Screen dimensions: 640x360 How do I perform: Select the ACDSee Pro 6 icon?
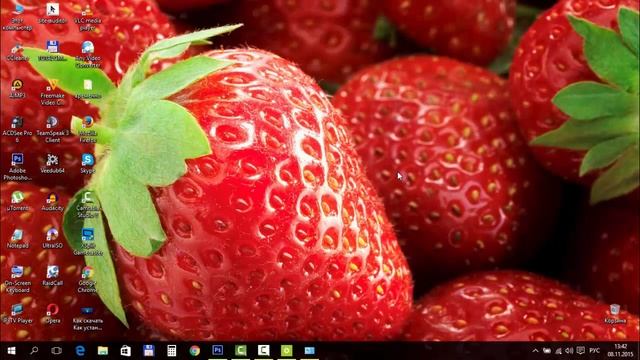coord(17,130)
